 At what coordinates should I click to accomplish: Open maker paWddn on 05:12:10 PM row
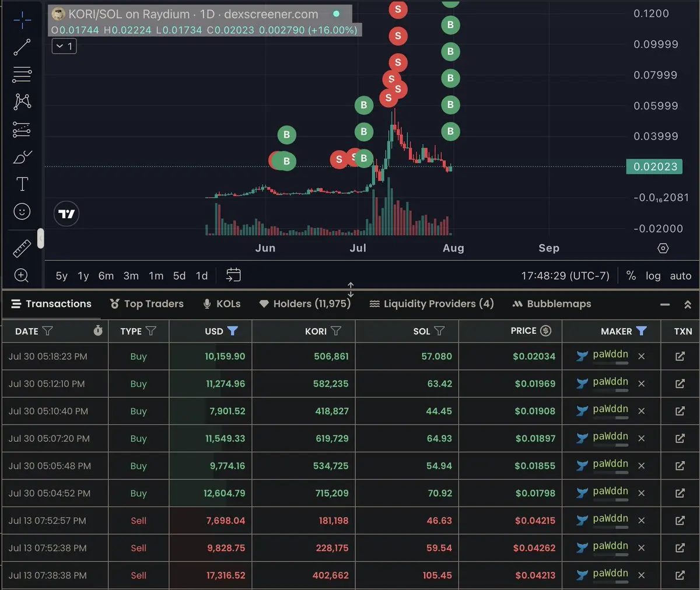[x=610, y=382]
